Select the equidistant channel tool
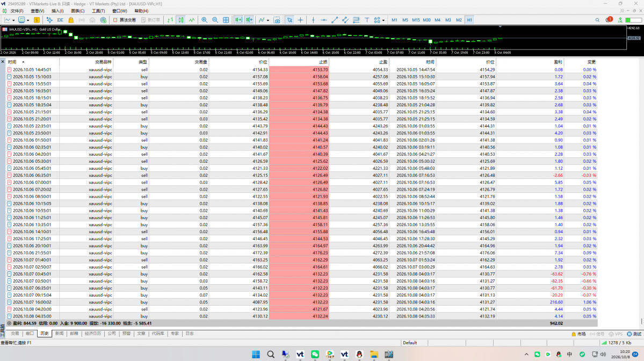This screenshot has width=644, height=361. pyautogui.click(x=345, y=20)
